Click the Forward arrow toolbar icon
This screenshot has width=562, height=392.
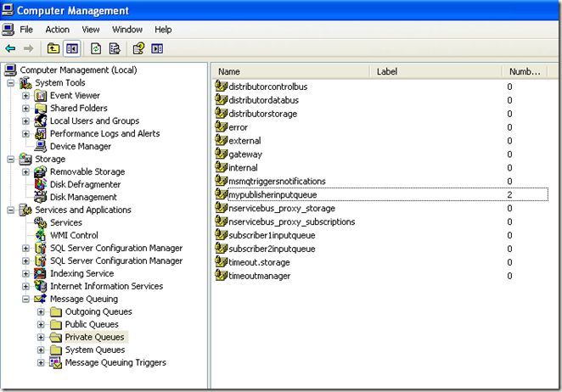click(x=28, y=48)
